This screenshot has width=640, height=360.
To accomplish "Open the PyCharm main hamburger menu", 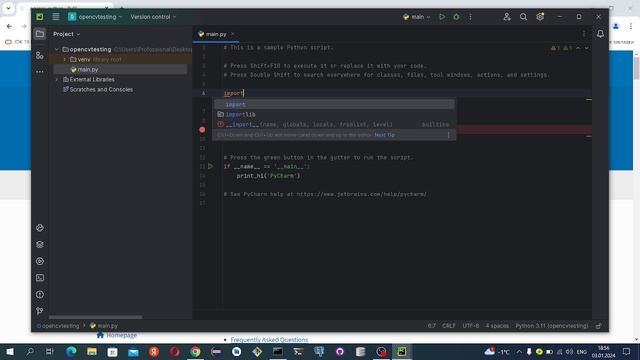I will point(56,17).
